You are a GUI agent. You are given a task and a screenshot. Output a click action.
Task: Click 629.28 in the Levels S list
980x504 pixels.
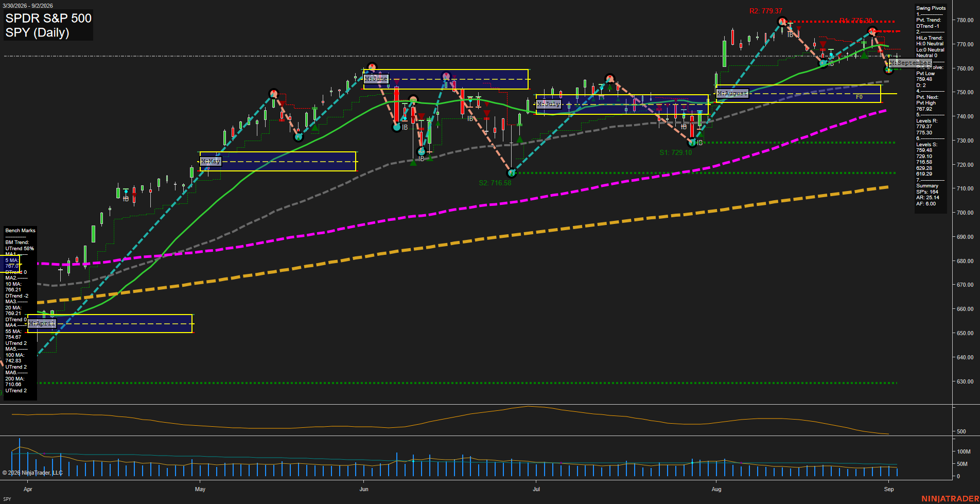click(x=924, y=168)
